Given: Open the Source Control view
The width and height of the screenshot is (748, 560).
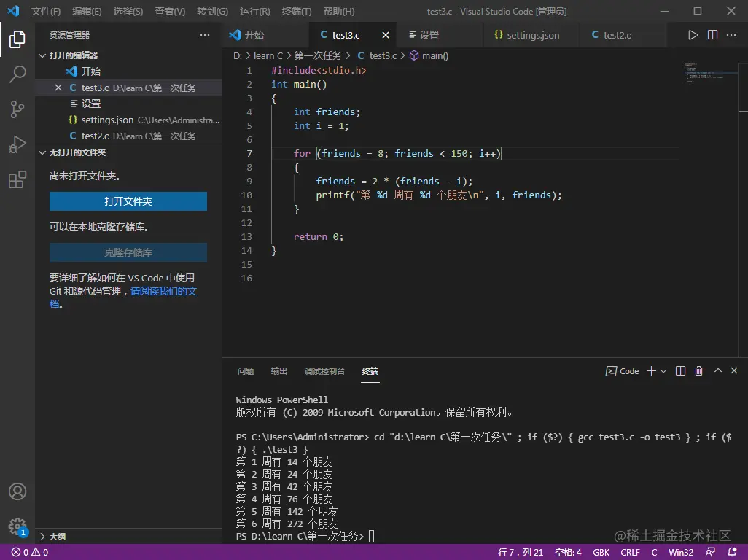Looking at the screenshot, I should coord(17,109).
